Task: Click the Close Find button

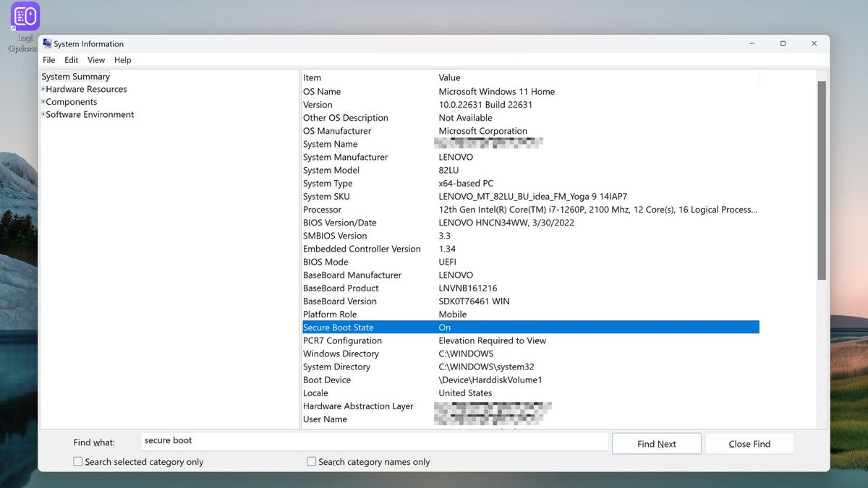Action: (749, 444)
